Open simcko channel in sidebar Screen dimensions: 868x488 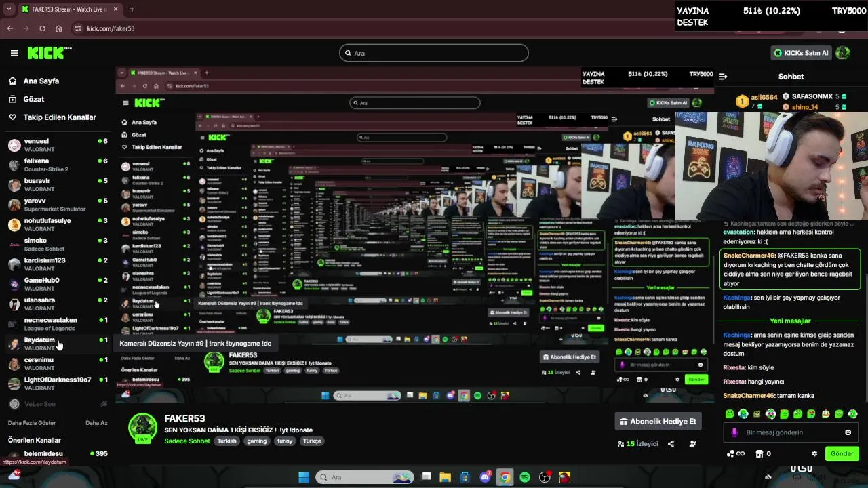(x=57, y=244)
